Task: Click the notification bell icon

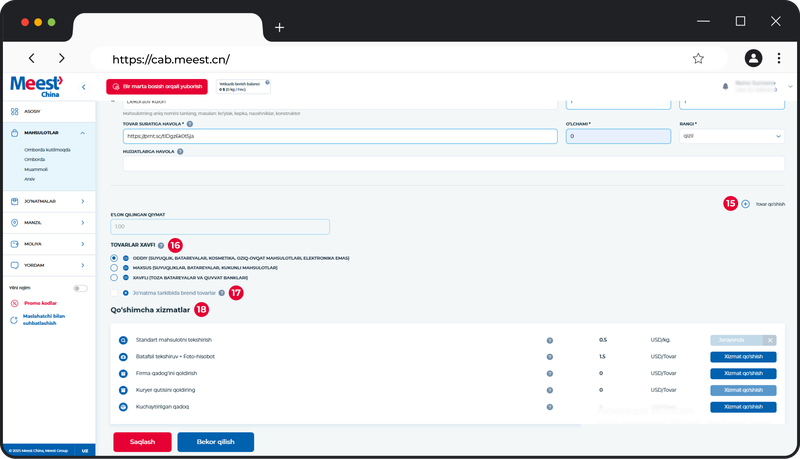Action: tap(725, 87)
